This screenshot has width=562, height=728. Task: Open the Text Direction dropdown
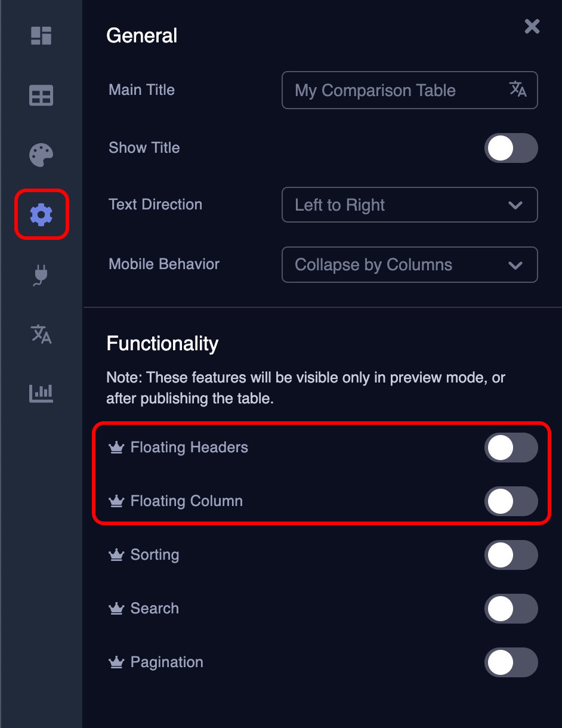click(409, 205)
